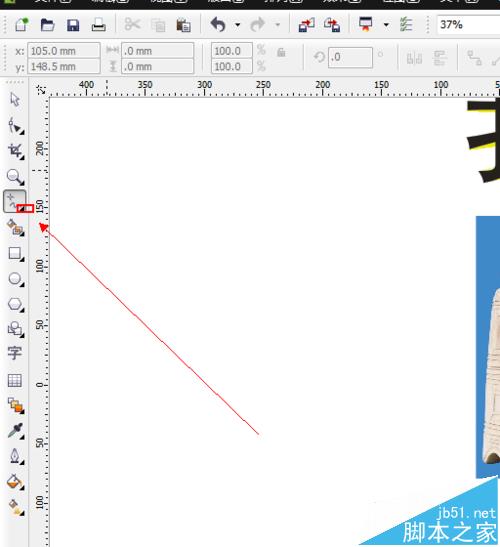This screenshot has height=547, width=500.
Task: Click the Export icon in the toolbar
Action: (331, 25)
